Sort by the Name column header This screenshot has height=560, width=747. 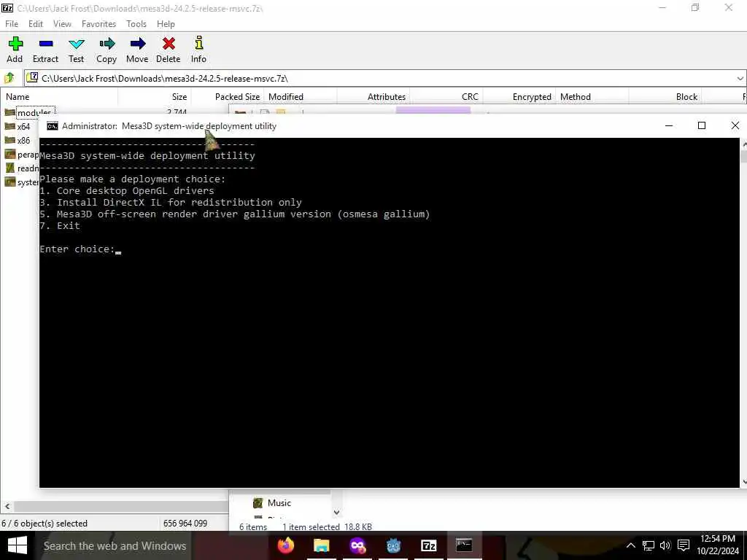[x=59, y=97]
